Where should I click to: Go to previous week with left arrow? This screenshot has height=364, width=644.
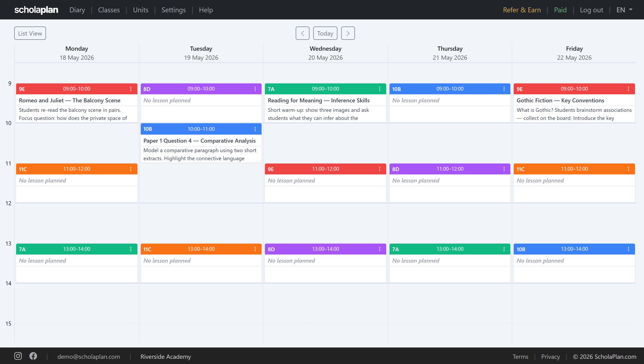click(303, 33)
